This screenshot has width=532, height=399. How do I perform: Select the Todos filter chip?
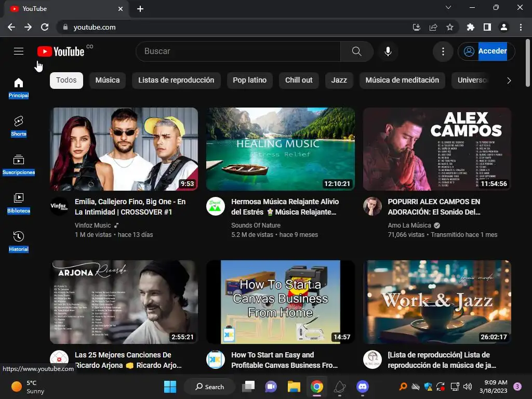(x=66, y=81)
